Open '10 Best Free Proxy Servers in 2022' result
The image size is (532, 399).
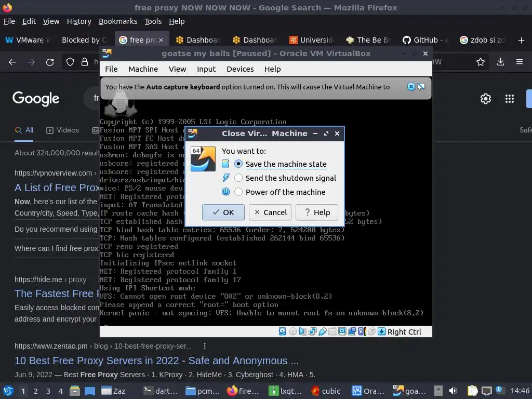(156, 361)
